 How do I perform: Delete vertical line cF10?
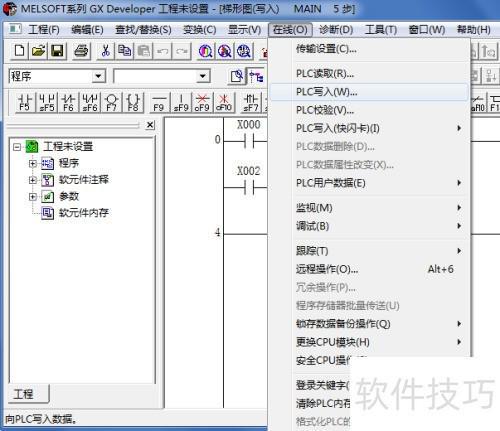tap(224, 102)
